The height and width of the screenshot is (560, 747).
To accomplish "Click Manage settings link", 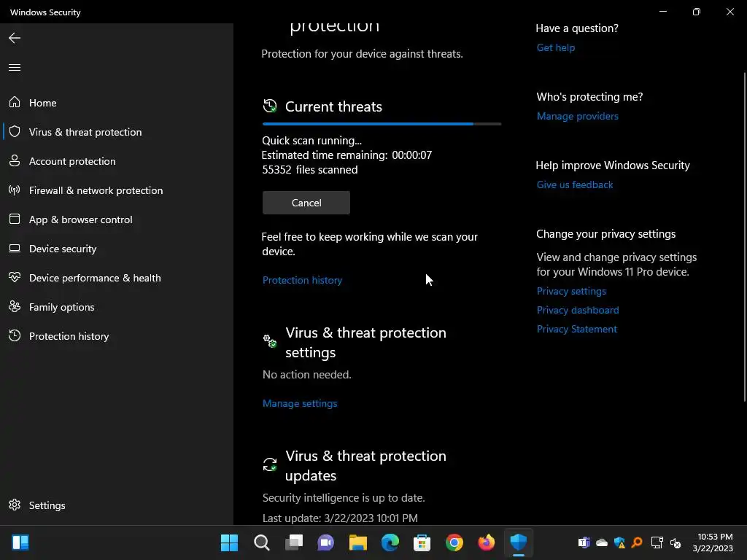I will [x=300, y=403].
